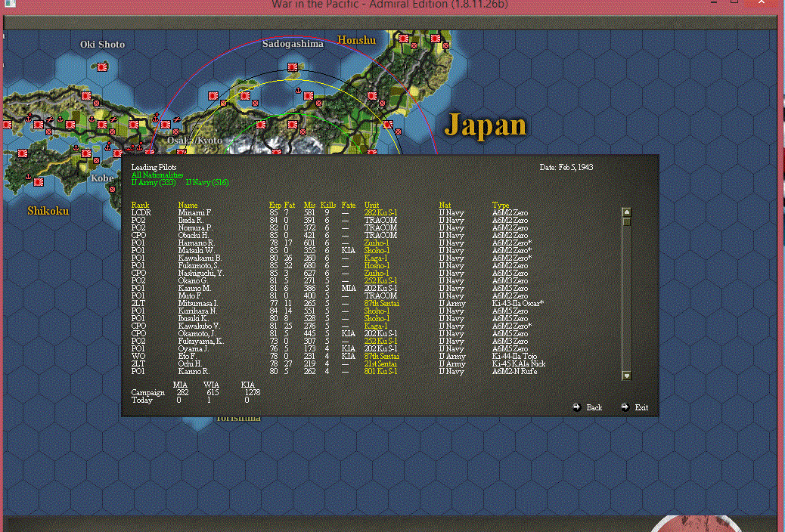Sort pilots by the Nat column header
The image size is (785, 532).
tap(445, 206)
